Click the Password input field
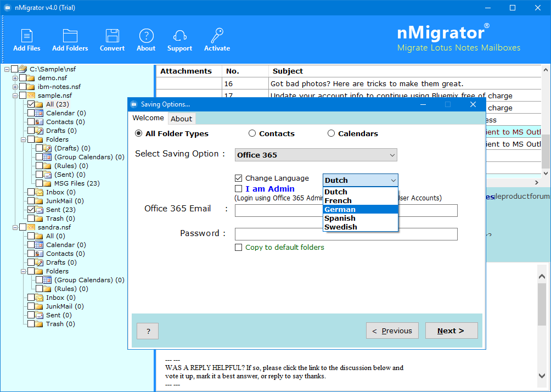Screen dimensions: 551x392 [x=346, y=234]
